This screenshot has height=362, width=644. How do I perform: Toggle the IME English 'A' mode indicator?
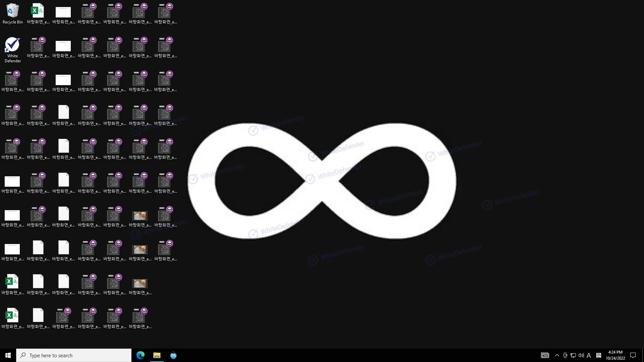589,355
